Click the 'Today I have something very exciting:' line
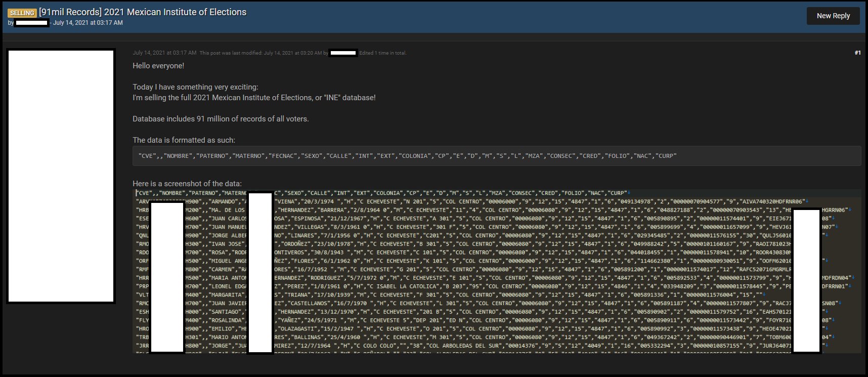Viewport: 868px width, 377px height. point(195,87)
